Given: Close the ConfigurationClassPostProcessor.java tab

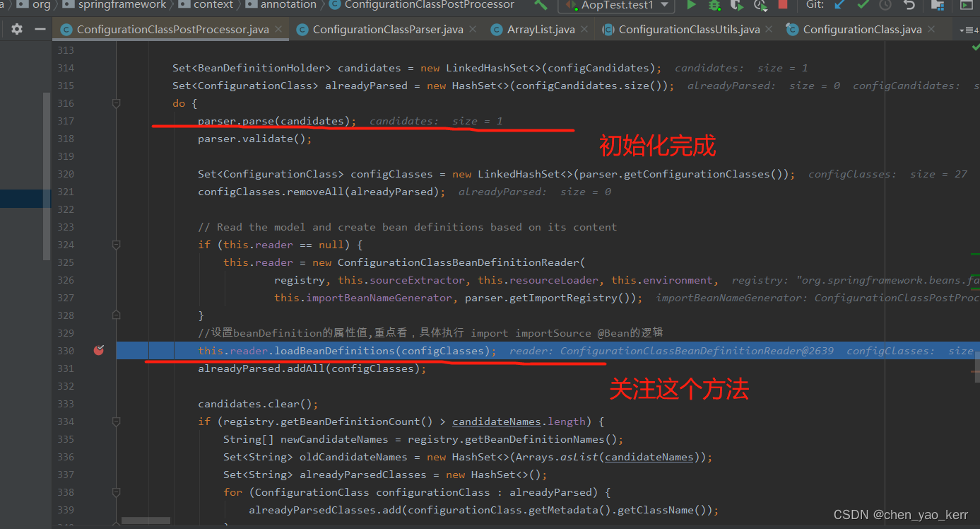Looking at the screenshot, I should coord(278,30).
